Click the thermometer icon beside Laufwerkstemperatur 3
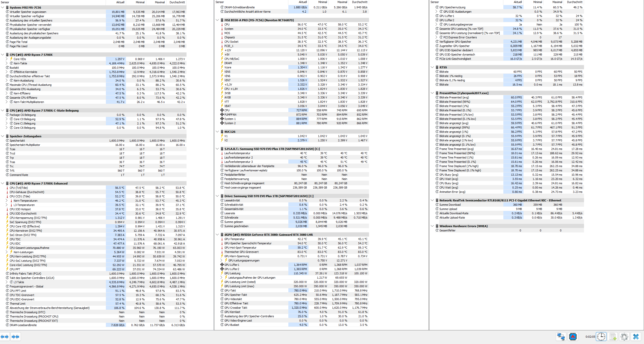644x344 pixels. [222, 162]
